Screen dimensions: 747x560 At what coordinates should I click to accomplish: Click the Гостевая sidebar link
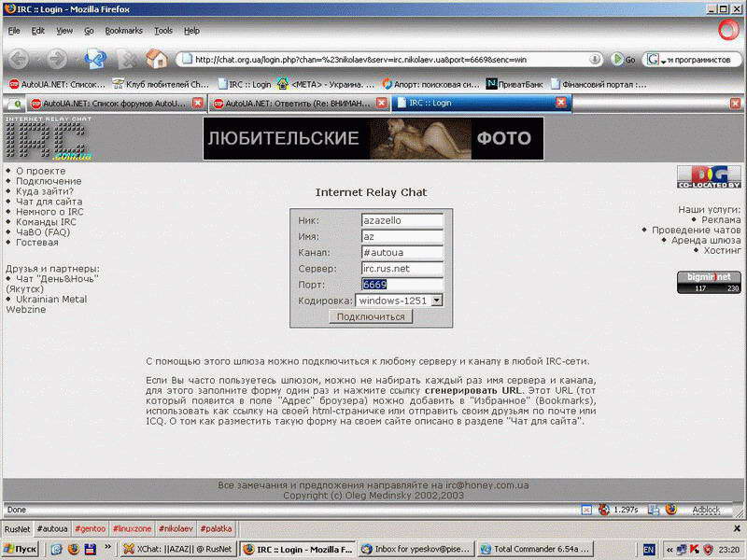(x=37, y=243)
